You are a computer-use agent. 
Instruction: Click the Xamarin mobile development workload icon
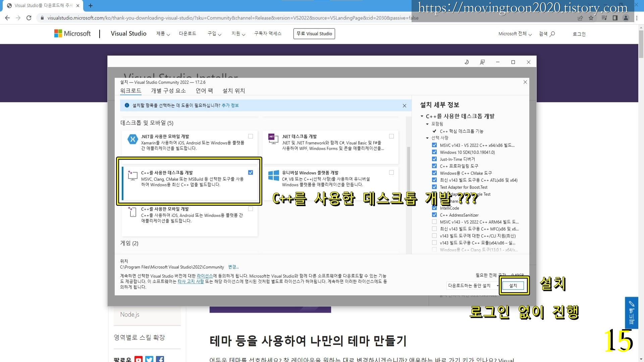(133, 139)
